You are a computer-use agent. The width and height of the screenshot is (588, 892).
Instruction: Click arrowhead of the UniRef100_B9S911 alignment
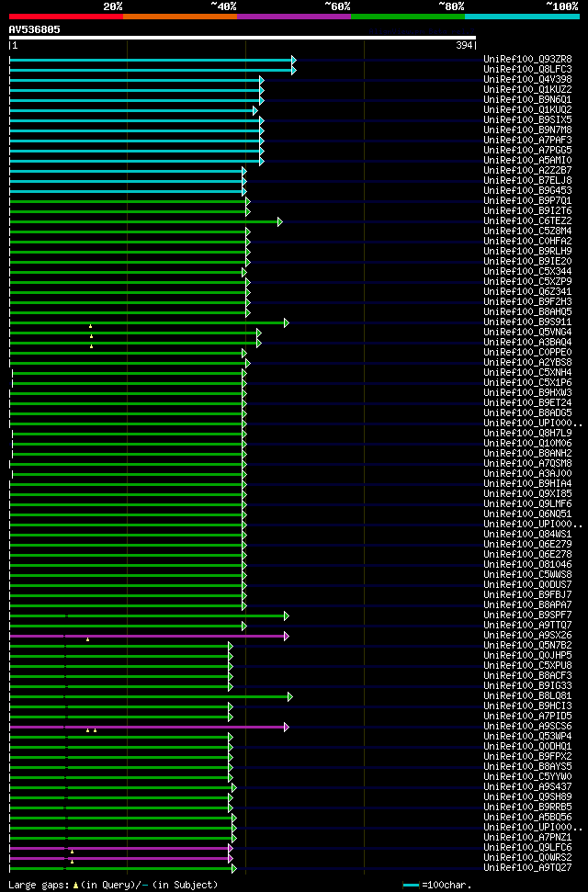point(287,322)
